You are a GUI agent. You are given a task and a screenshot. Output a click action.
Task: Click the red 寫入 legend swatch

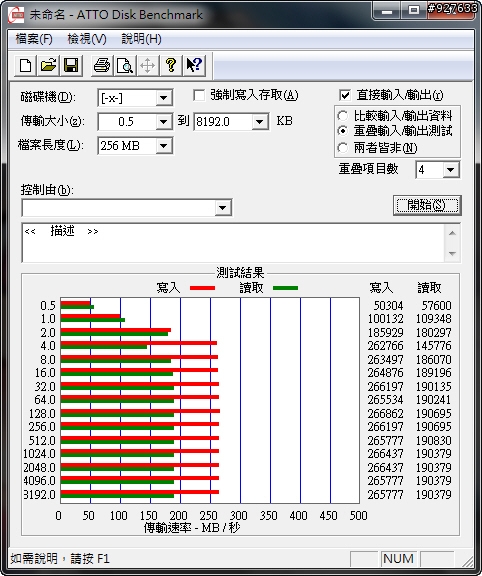(x=202, y=288)
